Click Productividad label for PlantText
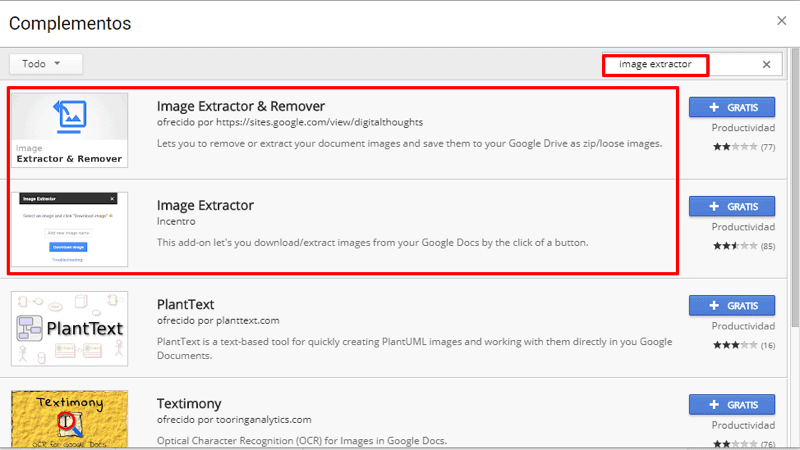800x450 pixels. [743, 326]
